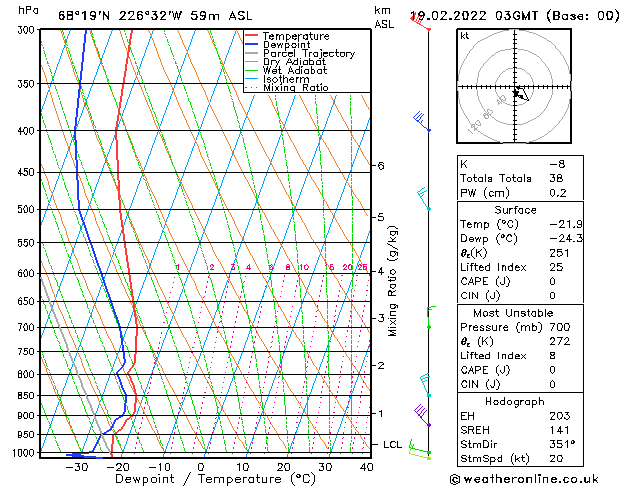Click the PW (cm) value 0.2
The height and width of the screenshot is (486, 629).
coord(558,193)
